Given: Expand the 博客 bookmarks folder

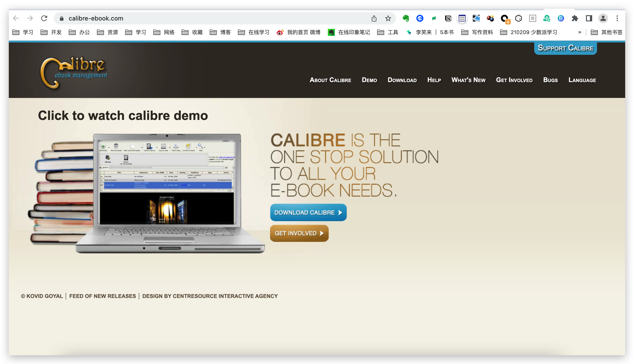Looking at the screenshot, I should coord(220,32).
